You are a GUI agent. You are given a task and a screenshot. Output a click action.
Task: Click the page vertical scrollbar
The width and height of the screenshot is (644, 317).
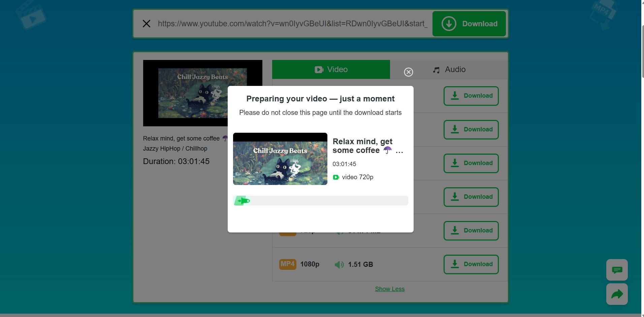coord(643,51)
